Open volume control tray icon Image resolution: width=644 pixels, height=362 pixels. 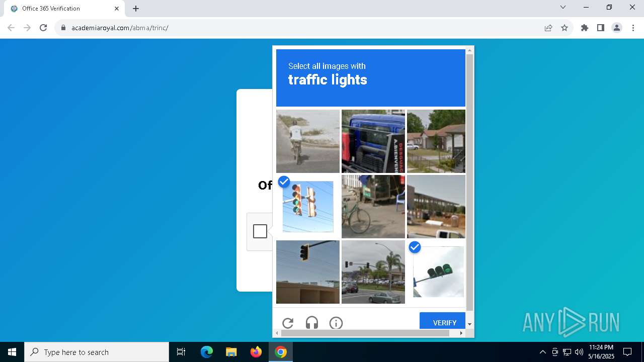click(579, 352)
